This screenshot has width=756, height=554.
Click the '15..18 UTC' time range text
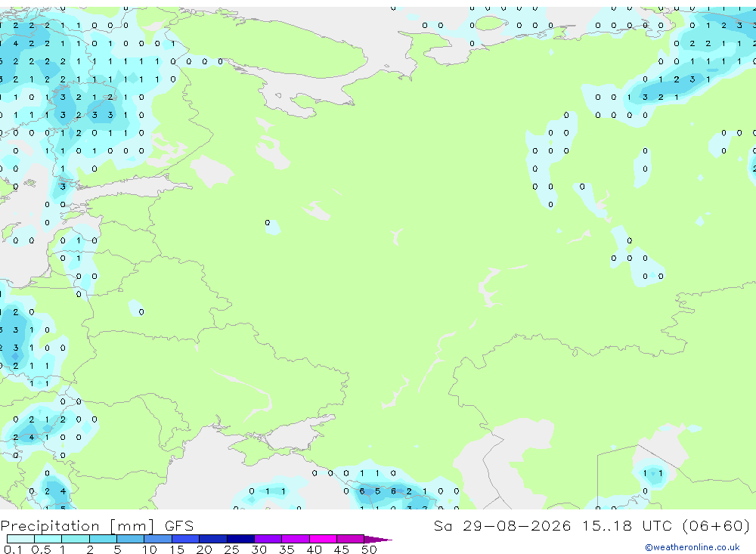[x=627, y=525]
